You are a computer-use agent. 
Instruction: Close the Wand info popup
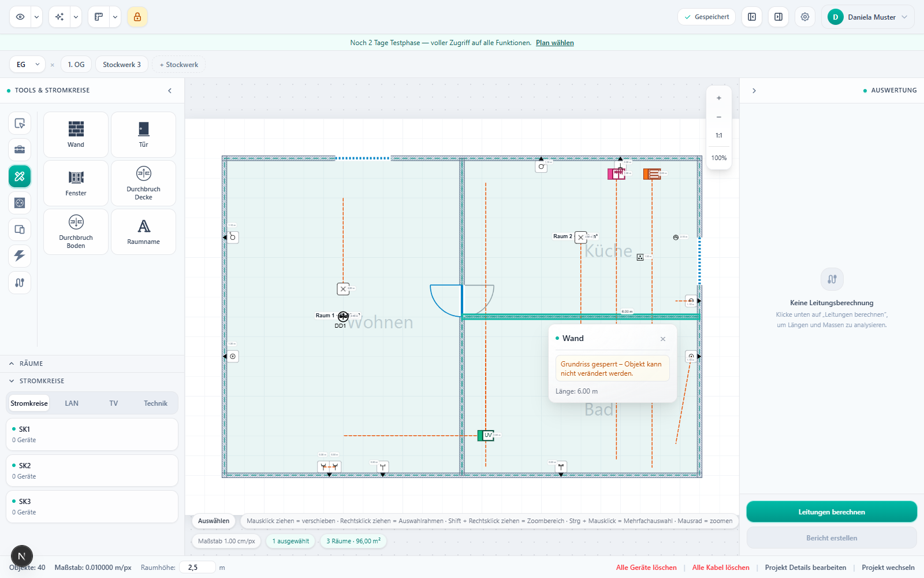pyautogui.click(x=663, y=339)
